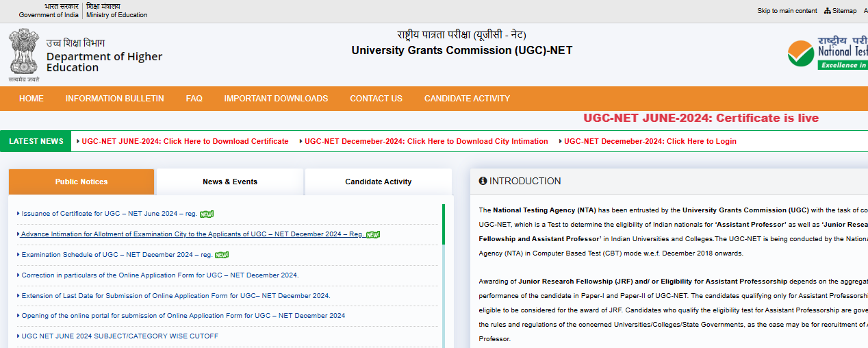Click Skip to main content link
This screenshot has width=868, height=348.
(787, 11)
